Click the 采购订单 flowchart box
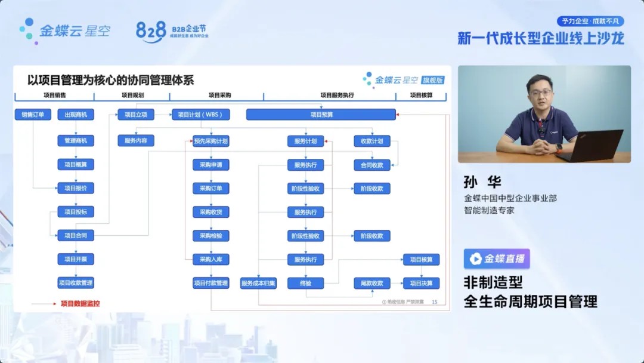The width and height of the screenshot is (644, 363). pyautogui.click(x=211, y=188)
